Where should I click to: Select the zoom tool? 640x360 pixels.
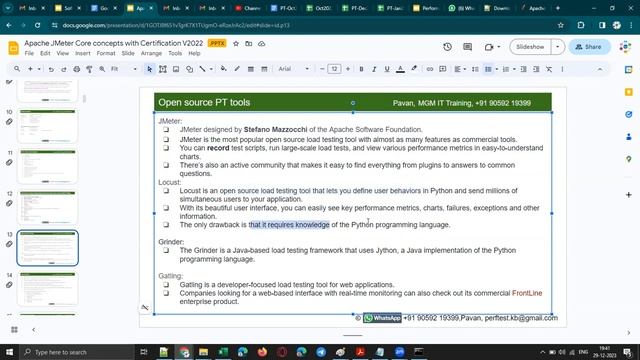coord(102,69)
